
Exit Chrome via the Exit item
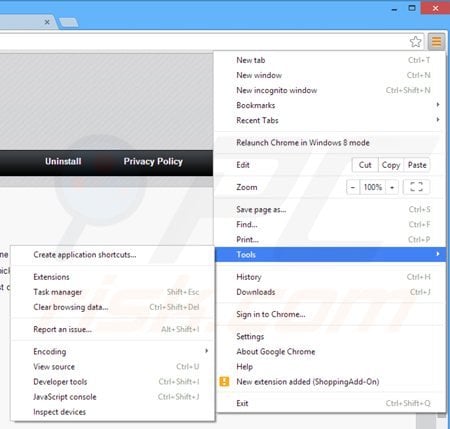click(x=330, y=403)
